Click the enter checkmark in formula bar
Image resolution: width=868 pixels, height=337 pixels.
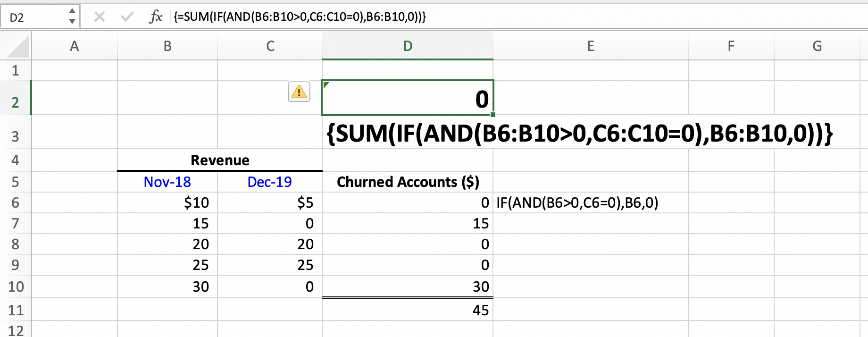pyautogui.click(x=127, y=17)
